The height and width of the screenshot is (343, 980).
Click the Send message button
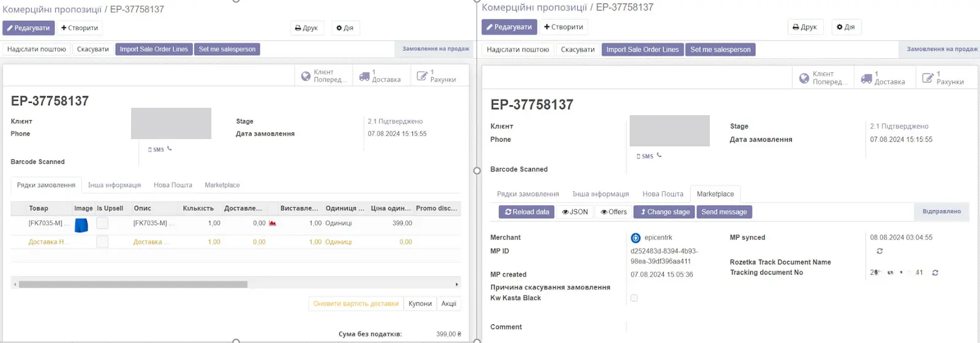pos(724,212)
